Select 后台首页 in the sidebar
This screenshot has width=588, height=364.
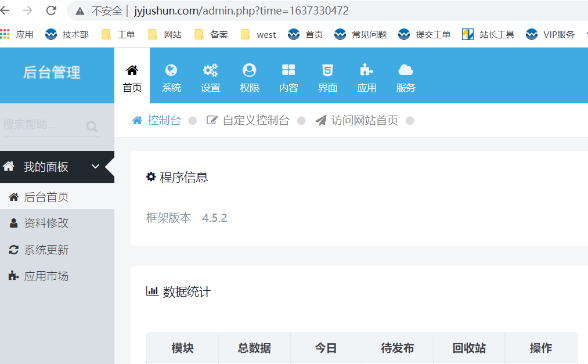[x=46, y=197]
